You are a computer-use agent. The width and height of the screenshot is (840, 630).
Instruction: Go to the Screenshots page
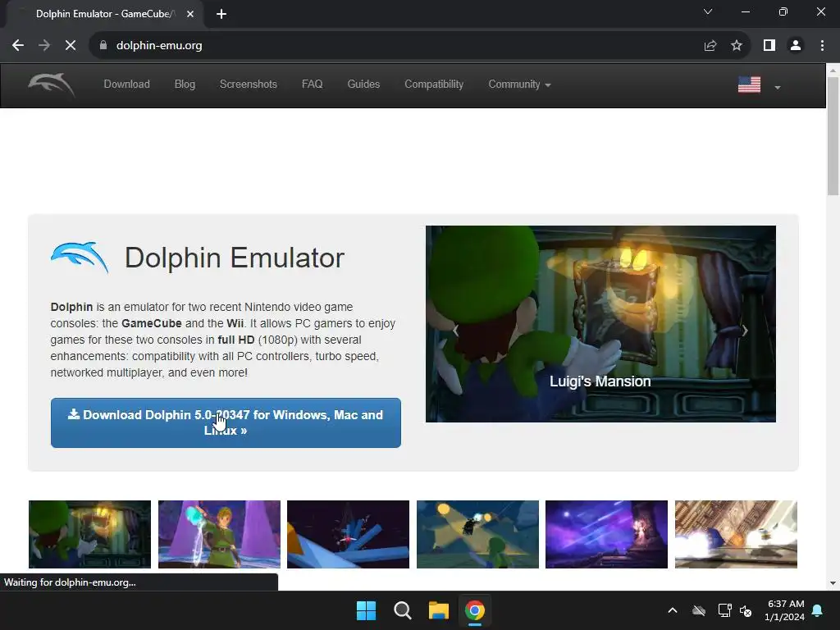coord(248,84)
